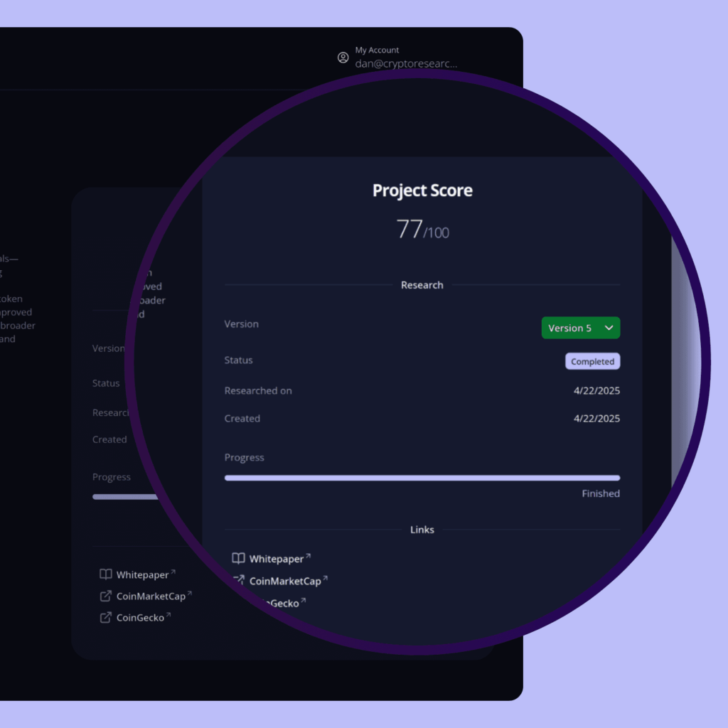Click the Completed status badge
Screen dimensions: 728x728
coord(592,361)
